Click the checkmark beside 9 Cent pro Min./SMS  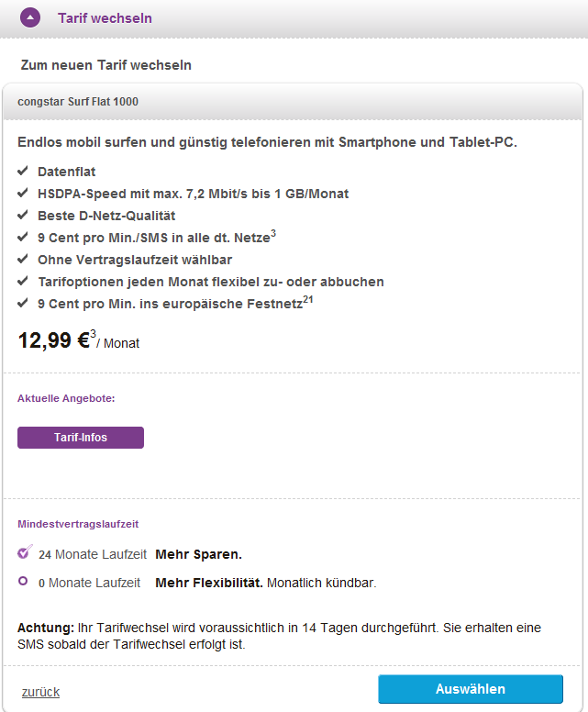click(23, 238)
